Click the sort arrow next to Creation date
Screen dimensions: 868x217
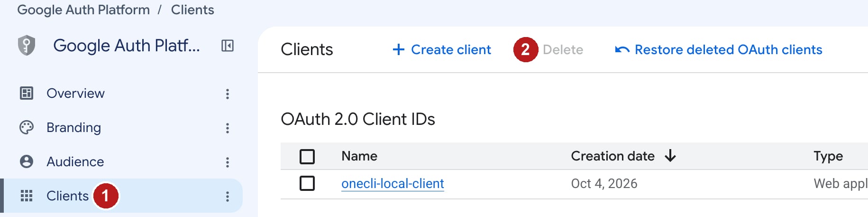coord(670,156)
